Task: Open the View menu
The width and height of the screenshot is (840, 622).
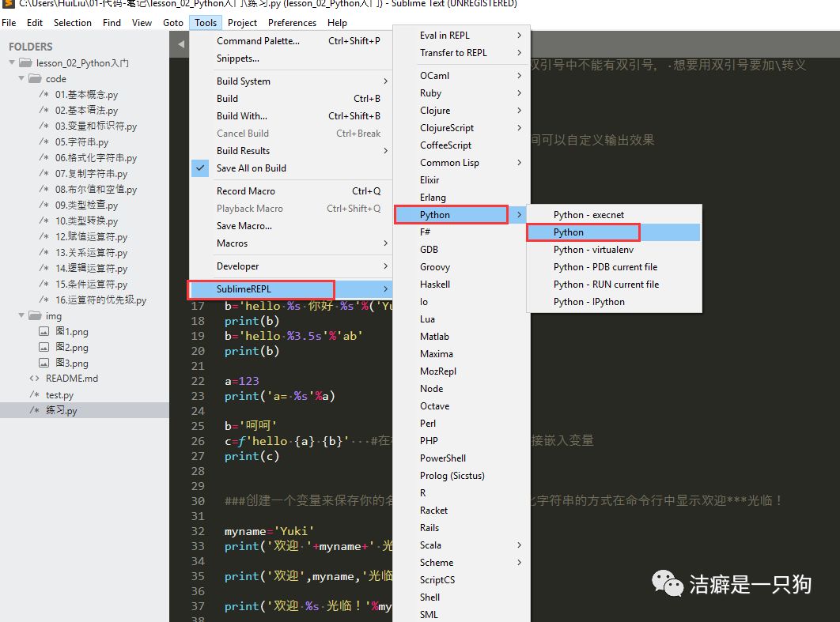Action: 142,22
